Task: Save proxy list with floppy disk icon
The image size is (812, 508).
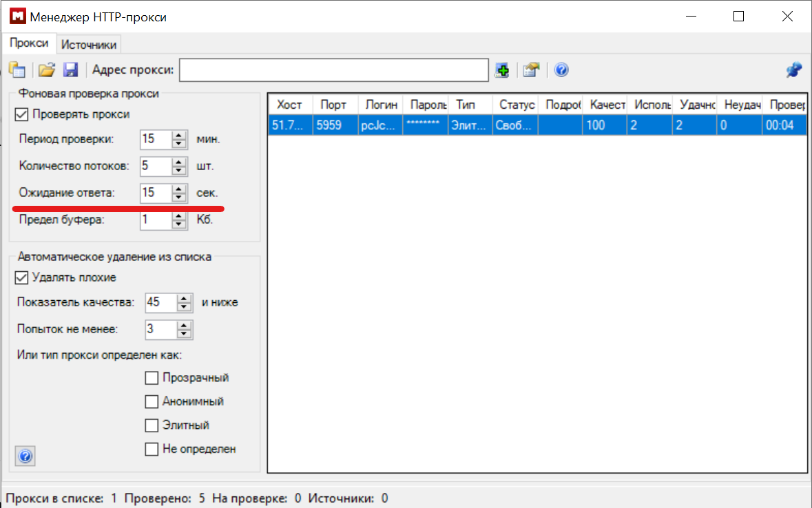Action: coord(70,70)
